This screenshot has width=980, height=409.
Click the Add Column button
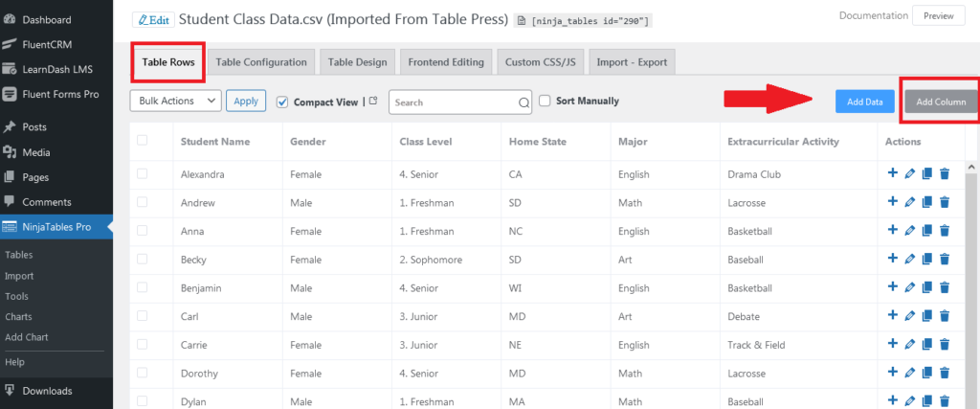coord(941,102)
